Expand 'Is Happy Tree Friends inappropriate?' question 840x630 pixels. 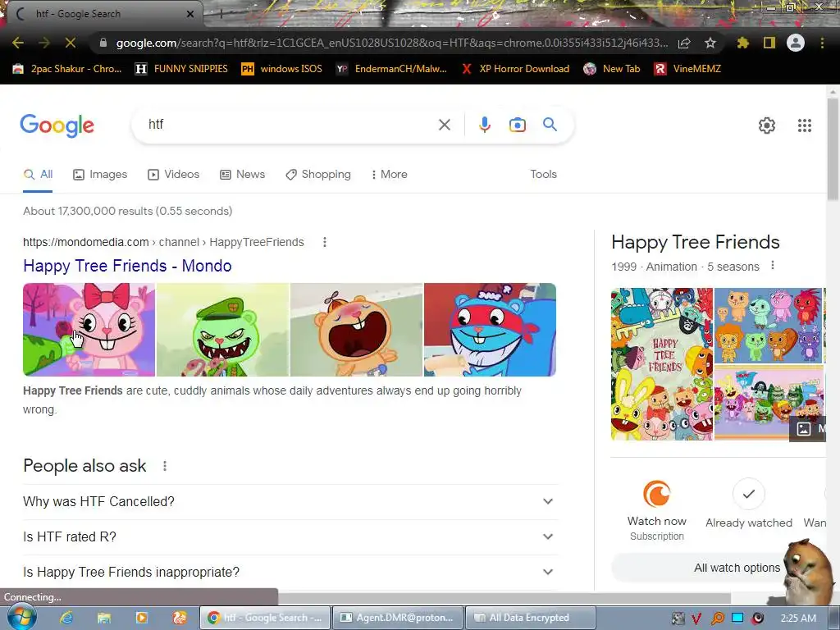[290, 572]
